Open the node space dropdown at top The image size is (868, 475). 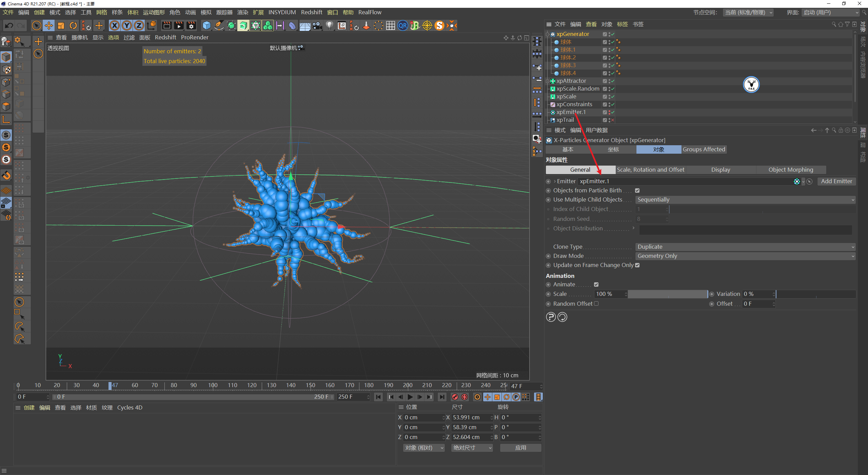(x=748, y=13)
